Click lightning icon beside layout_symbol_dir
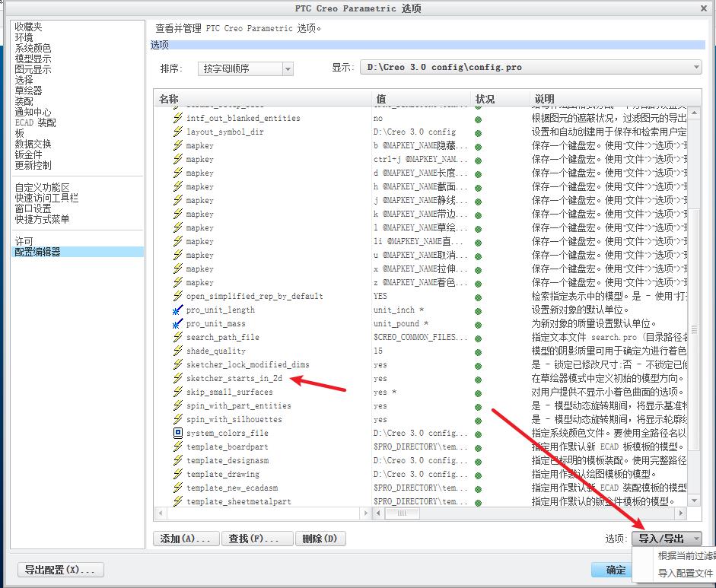The image size is (716, 588). (x=177, y=132)
